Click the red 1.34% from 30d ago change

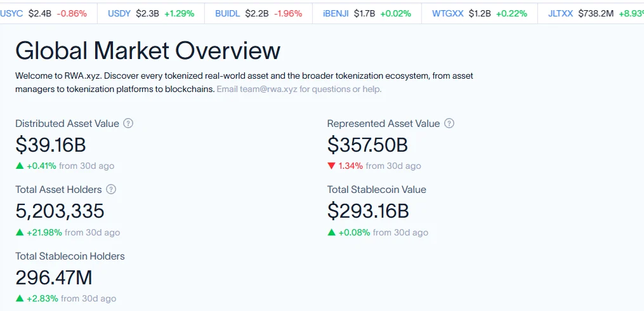pos(374,166)
